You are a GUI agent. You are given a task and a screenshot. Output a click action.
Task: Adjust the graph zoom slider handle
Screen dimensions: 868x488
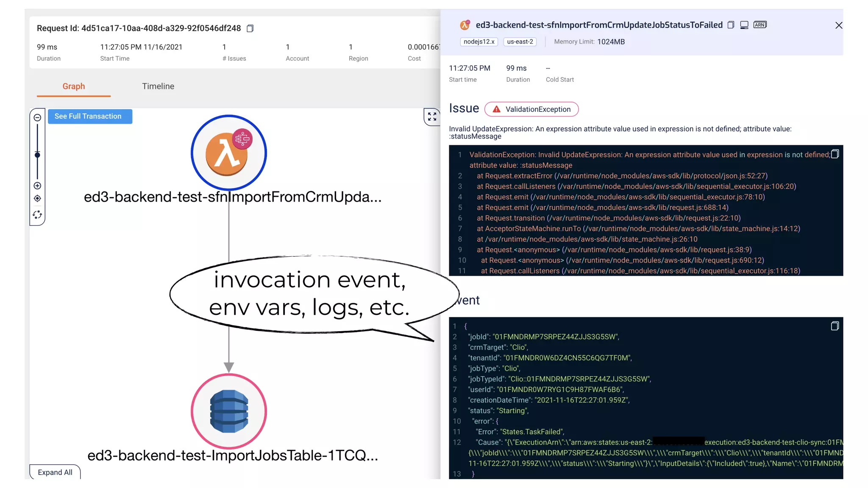(x=37, y=155)
